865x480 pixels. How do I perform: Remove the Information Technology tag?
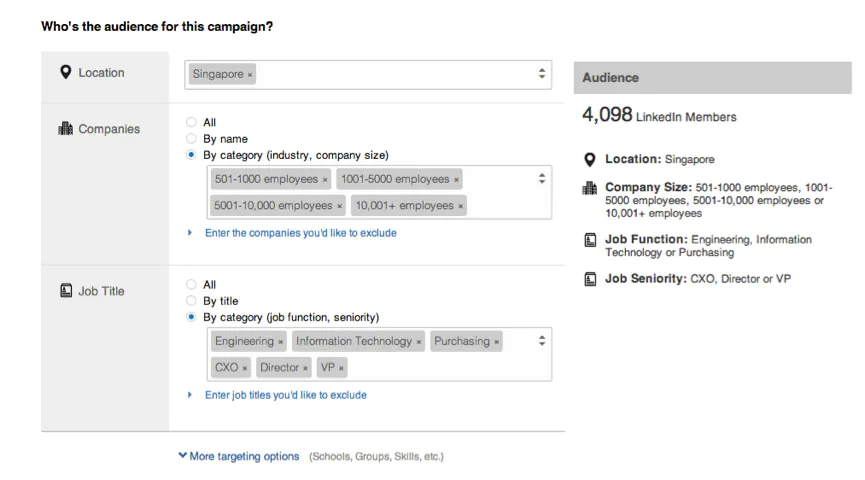[x=419, y=342]
